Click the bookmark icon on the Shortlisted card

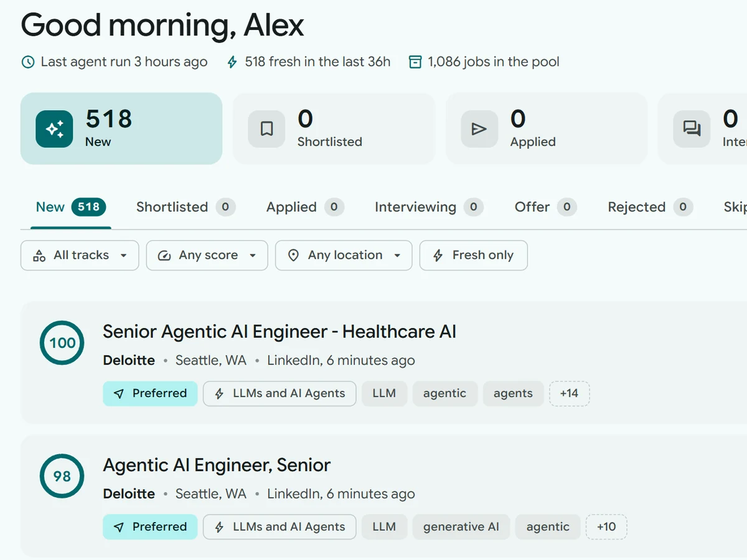click(266, 129)
